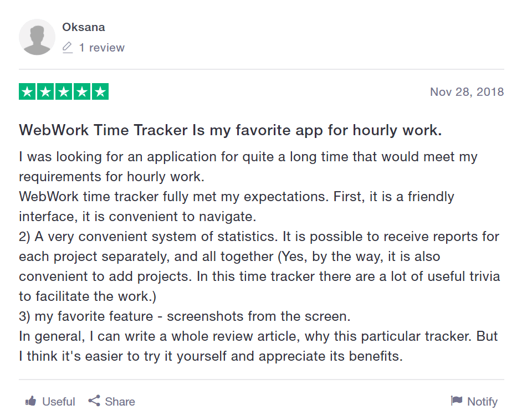Report the review using the Notify label
522x420 pixels.
[483, 402]
